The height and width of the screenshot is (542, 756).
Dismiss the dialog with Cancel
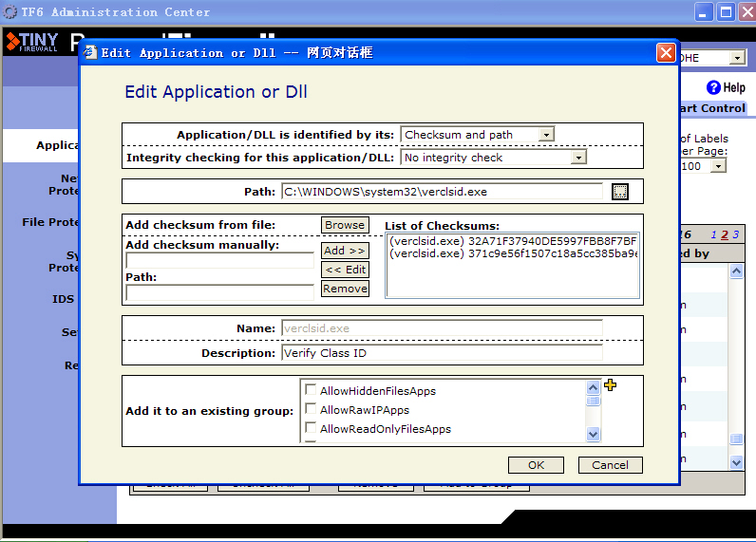point(610,465)
